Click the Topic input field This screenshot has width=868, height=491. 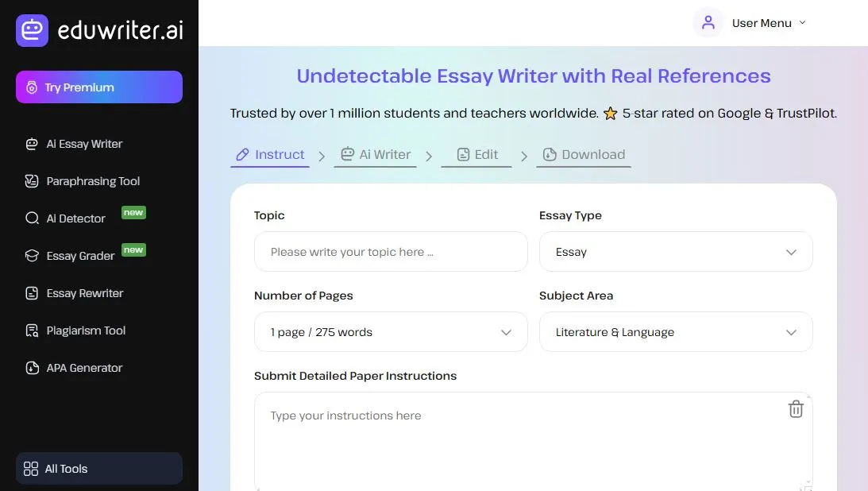pyautogui.click(x=391, y=252)
